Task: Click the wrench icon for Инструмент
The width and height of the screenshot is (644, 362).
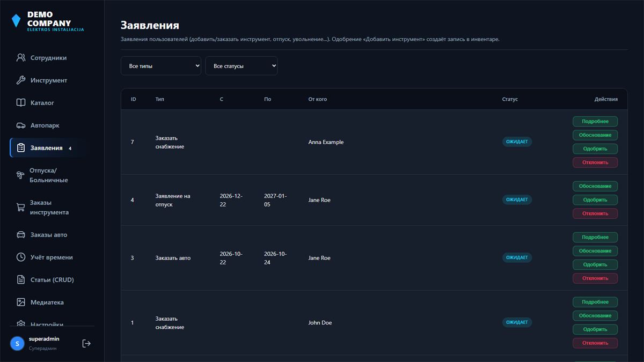Action: click(21, 80)
